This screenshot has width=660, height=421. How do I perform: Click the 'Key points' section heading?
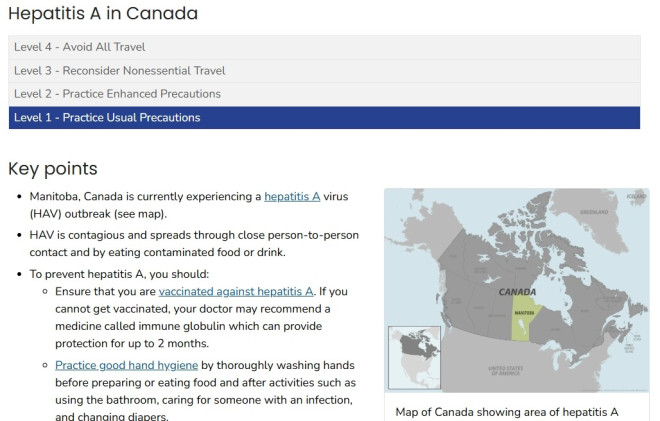point(53,168)
